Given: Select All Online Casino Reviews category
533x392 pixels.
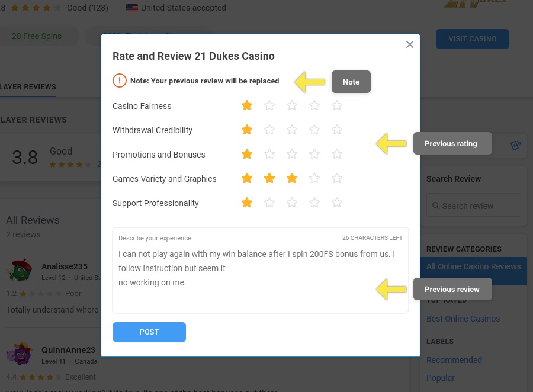Looking at the screenshot, I should click(473, 266).
